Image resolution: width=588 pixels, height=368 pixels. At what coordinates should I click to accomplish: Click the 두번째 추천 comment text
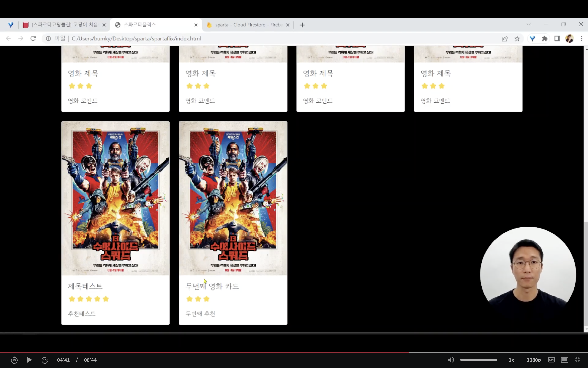point(200,313)
